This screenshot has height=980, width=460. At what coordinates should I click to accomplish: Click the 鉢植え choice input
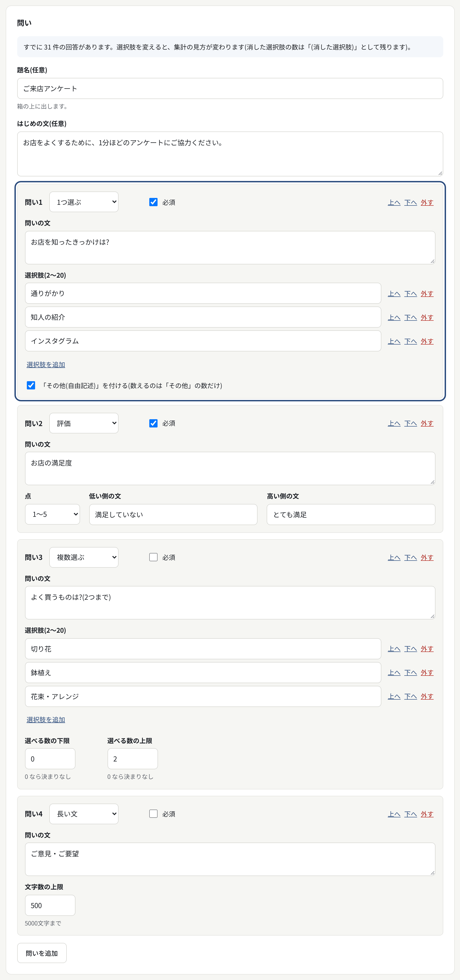203,672
